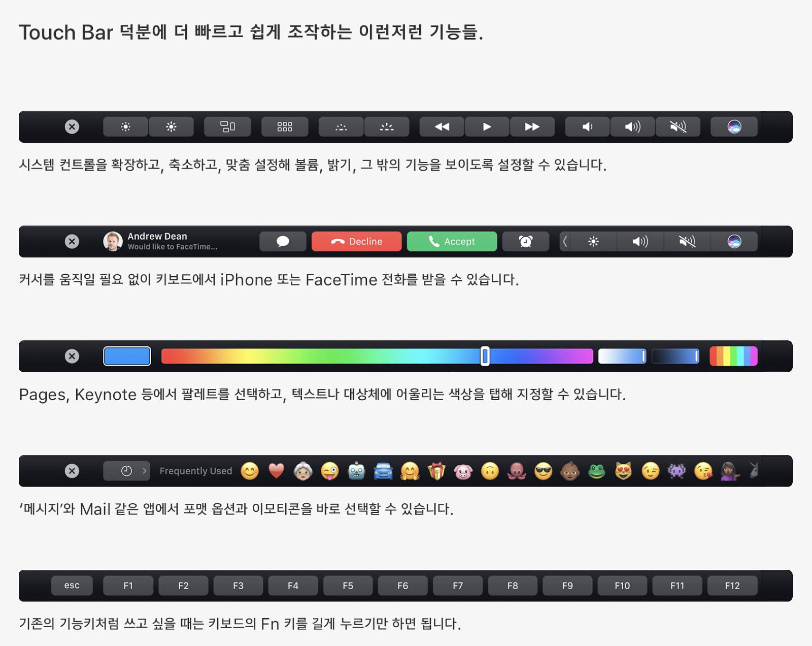The height and width of the screenshot is (646, 812).
Task: Tap the F12 function key
Action: point(732,586)
